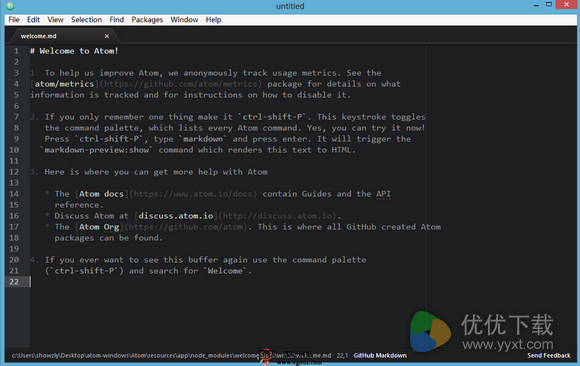Click the 22,1 cursor position indicator
580x366 pixels.
coord(342,356)
